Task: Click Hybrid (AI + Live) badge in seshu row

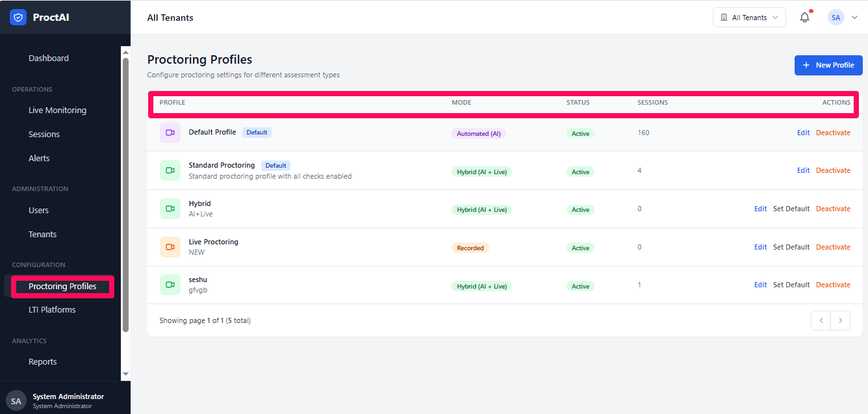Action: tap(481, 286)
